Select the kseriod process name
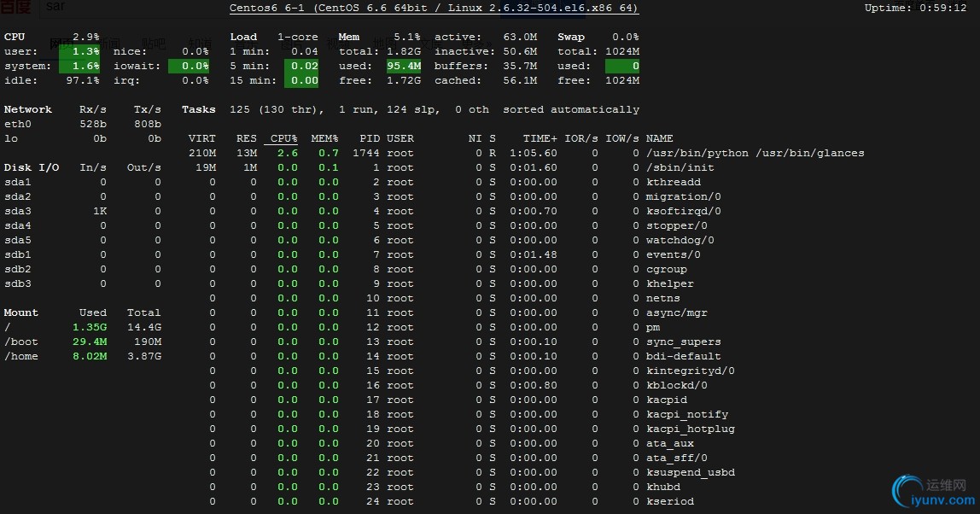 (669, 501)
